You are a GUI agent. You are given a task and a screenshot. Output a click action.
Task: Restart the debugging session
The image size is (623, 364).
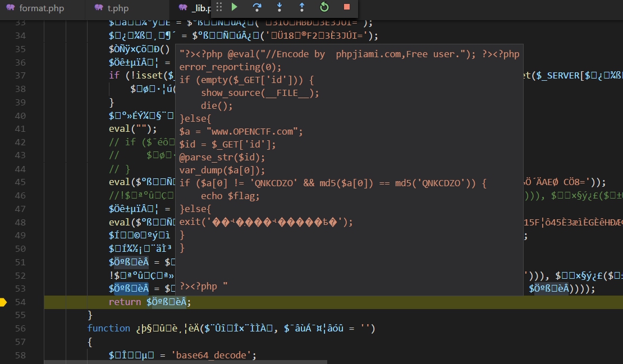coord(324,7)
